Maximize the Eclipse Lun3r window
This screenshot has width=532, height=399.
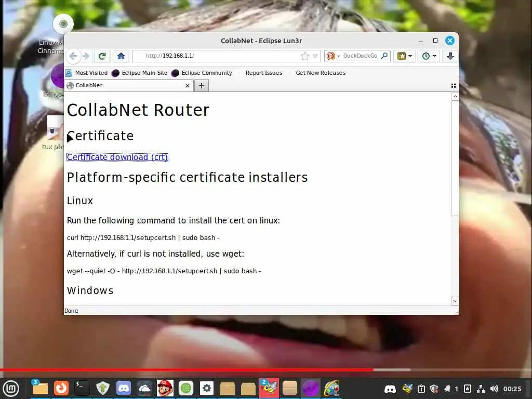coord(435,41)
